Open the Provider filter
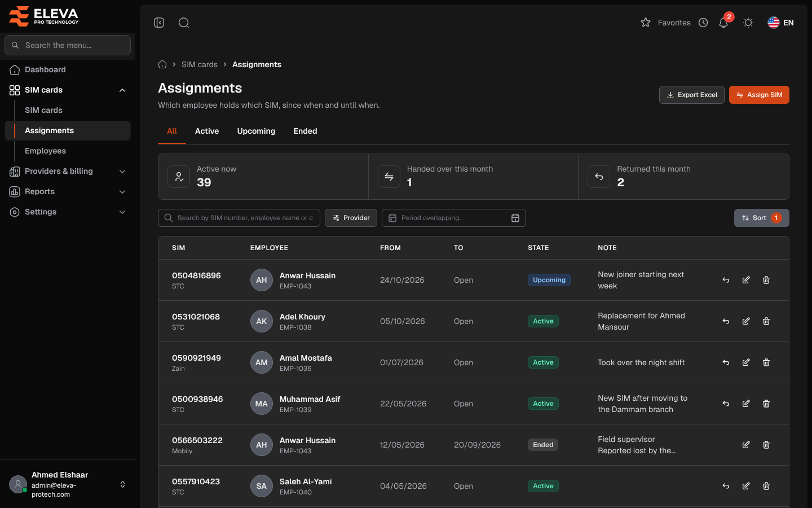This screenshot has width=812, height=508. click(x=351, y=218)
